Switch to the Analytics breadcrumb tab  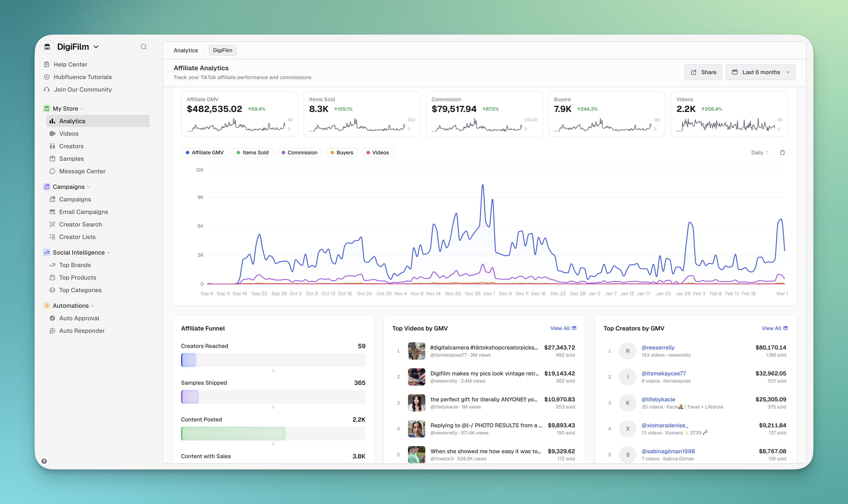186,50
